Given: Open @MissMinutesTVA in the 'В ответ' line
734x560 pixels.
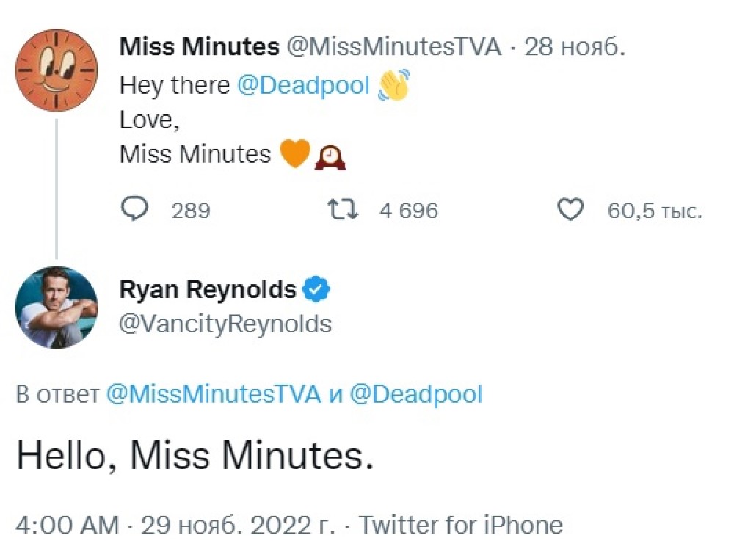Looking at the screenshot, I should 214,395.
